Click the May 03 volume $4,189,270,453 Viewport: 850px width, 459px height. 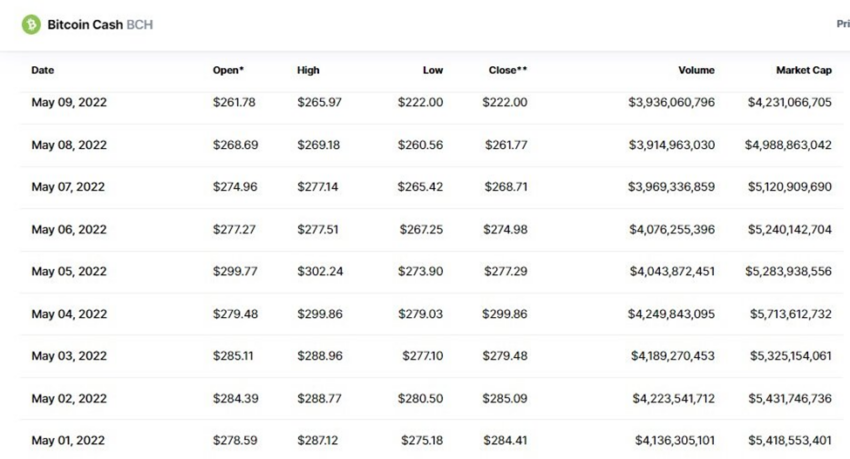click(673, 356)
